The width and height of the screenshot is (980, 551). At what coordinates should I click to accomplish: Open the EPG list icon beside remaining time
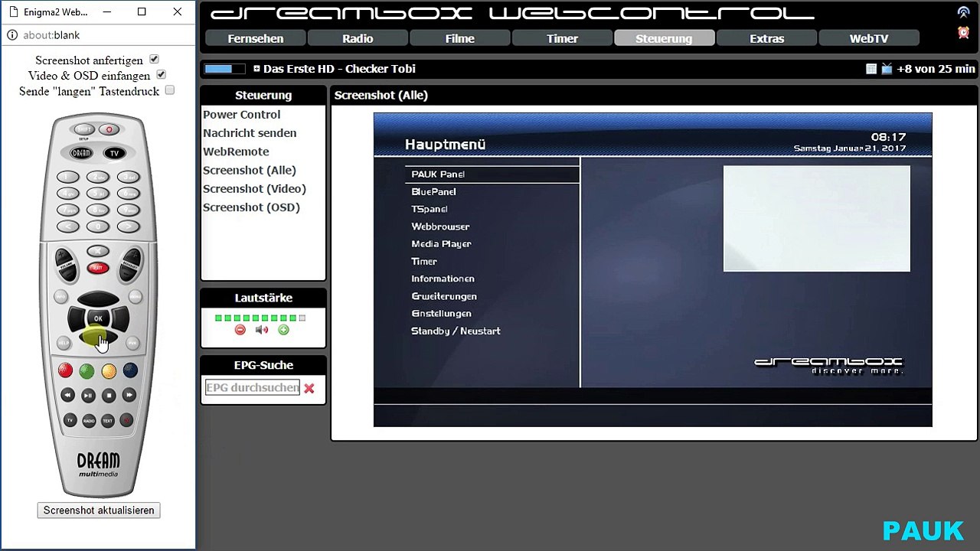(x=871, y=69)
